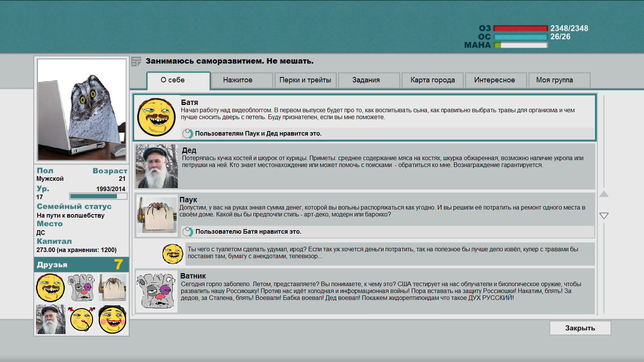
Task: Click the "Дед" post author name
Action: click(189, 150)
